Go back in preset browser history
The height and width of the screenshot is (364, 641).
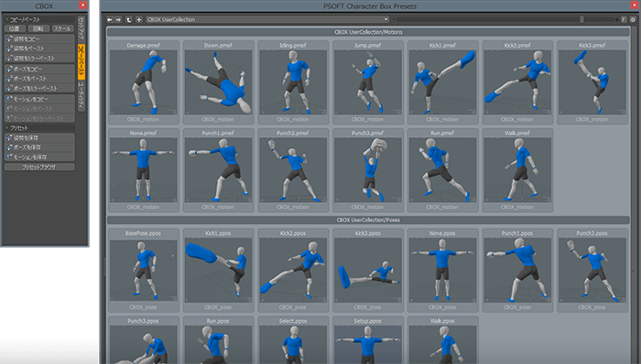coord(110,19)
